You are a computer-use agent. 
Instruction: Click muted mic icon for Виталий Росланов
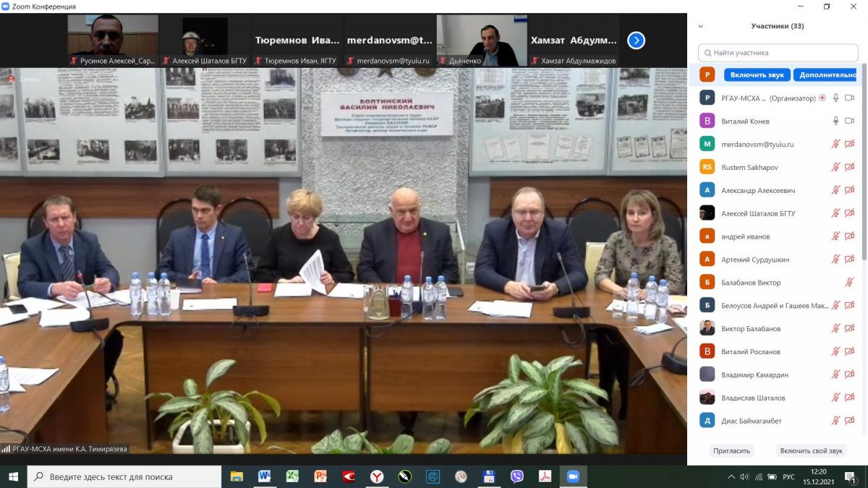click(x=835, y=352)
